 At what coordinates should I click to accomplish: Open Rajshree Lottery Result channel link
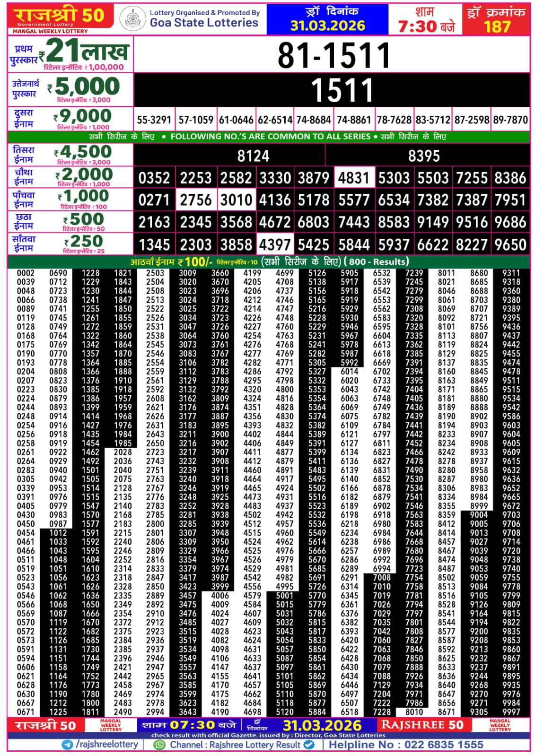pos(235,745)
